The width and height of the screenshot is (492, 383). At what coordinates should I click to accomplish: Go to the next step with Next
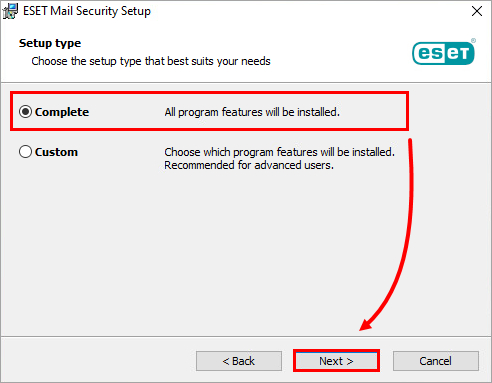(x=336, y=361)
